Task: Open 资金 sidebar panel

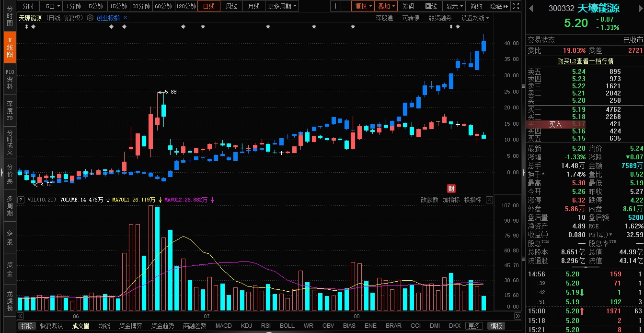Action: point(10,270)
